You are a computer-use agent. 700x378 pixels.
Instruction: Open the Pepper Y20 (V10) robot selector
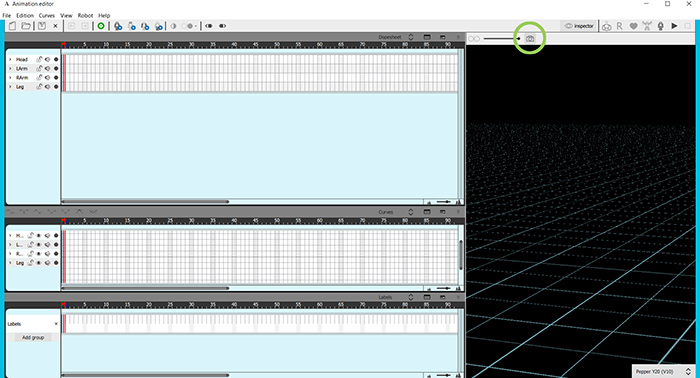pos(663,371)
